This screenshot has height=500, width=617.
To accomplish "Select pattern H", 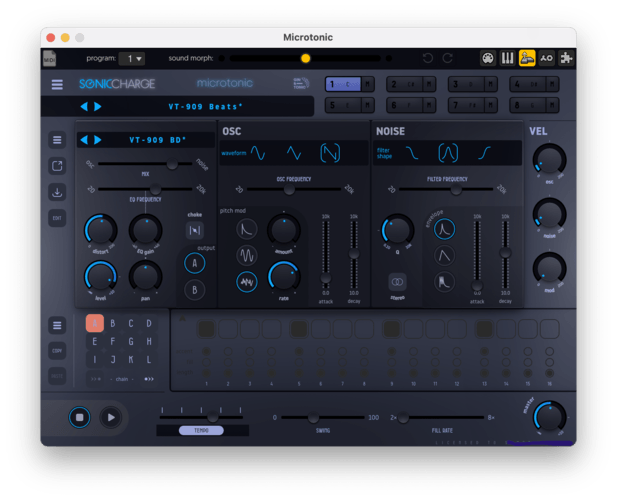I will click(x=149, y=341).
